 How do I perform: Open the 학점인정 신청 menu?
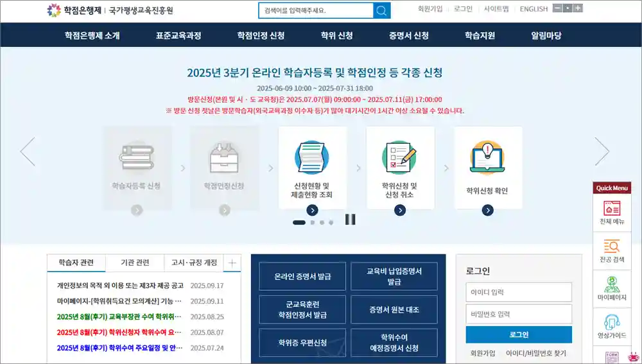coord(261,36)
